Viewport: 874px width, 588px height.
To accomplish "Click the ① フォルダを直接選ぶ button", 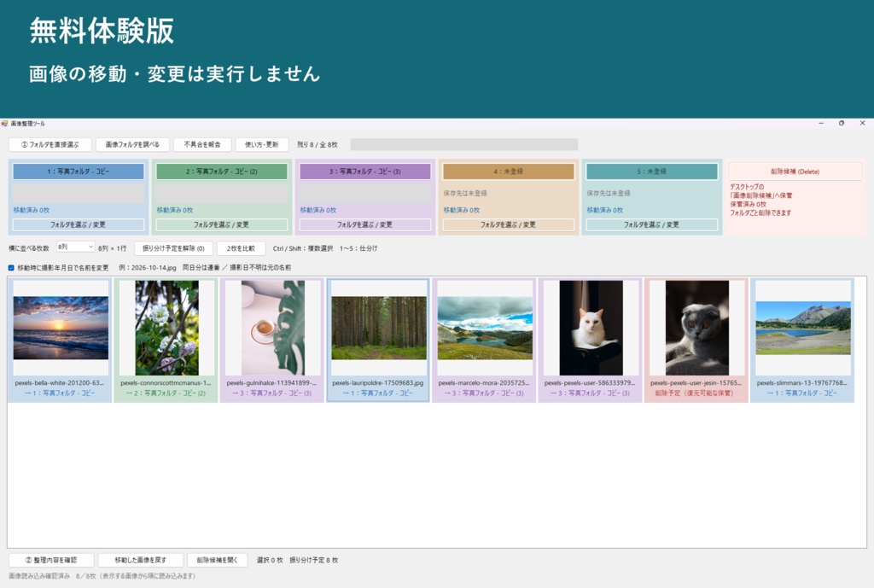I will tap(50, 144).
